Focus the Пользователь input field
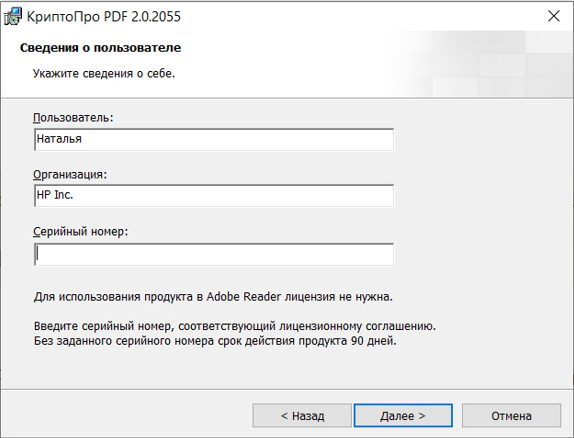574x438 pixels. tap(214, 140)
